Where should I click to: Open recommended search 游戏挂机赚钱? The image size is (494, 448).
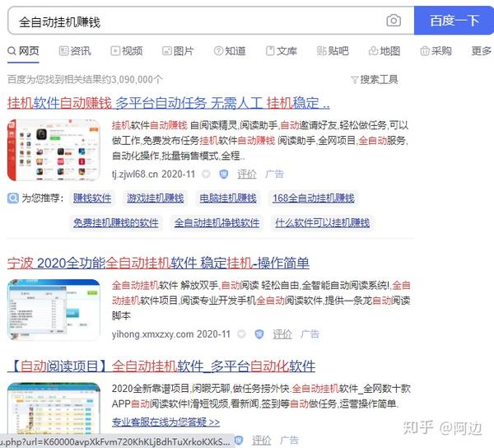point(156,198)
